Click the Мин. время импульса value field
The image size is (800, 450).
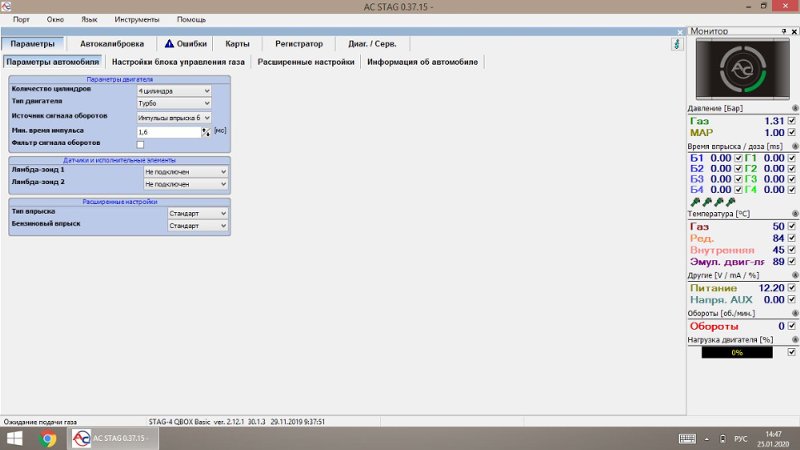click(x=169, y=132)
